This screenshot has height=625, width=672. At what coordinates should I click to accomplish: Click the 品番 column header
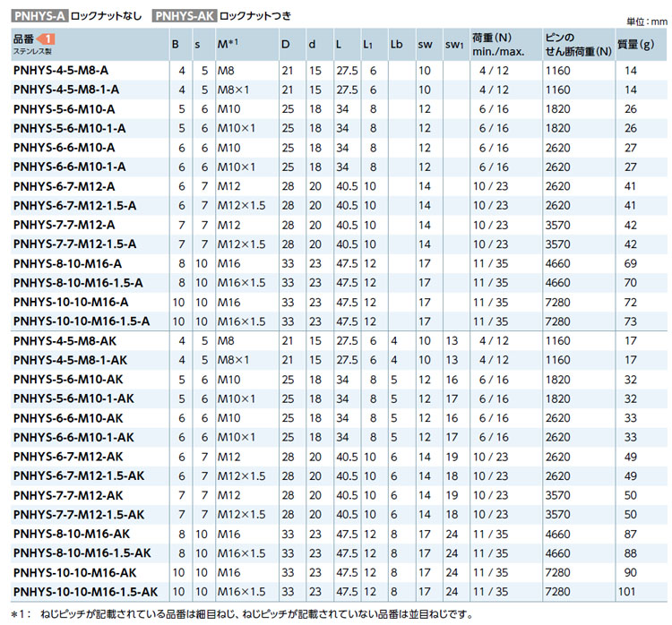pyautogui.click(x=24, y=39)
